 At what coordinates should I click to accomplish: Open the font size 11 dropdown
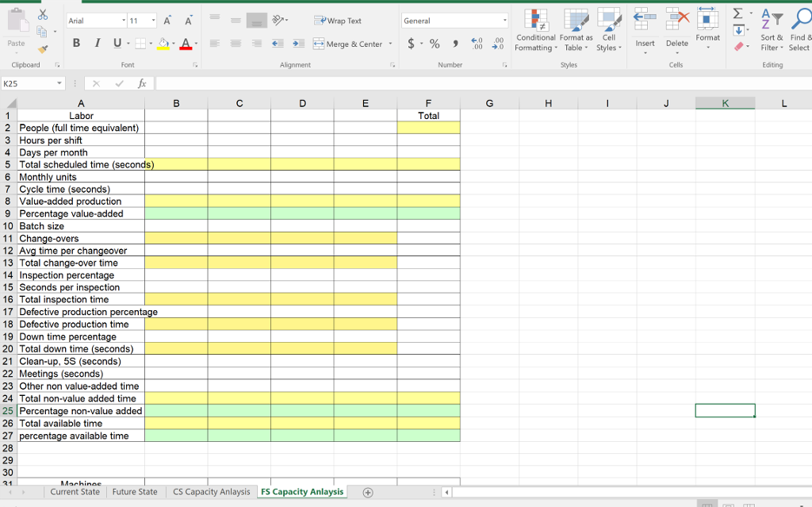click(x=153, y=21)
